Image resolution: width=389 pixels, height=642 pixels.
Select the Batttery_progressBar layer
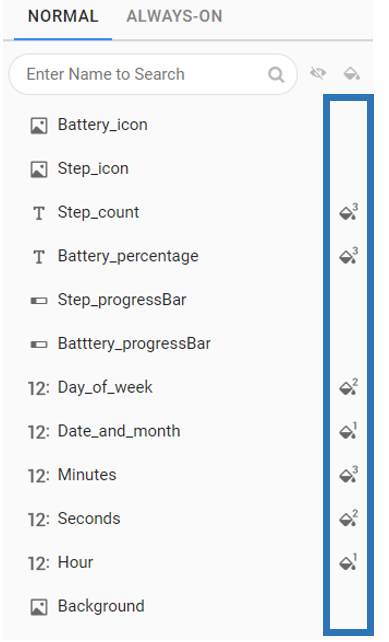[164, 344]
